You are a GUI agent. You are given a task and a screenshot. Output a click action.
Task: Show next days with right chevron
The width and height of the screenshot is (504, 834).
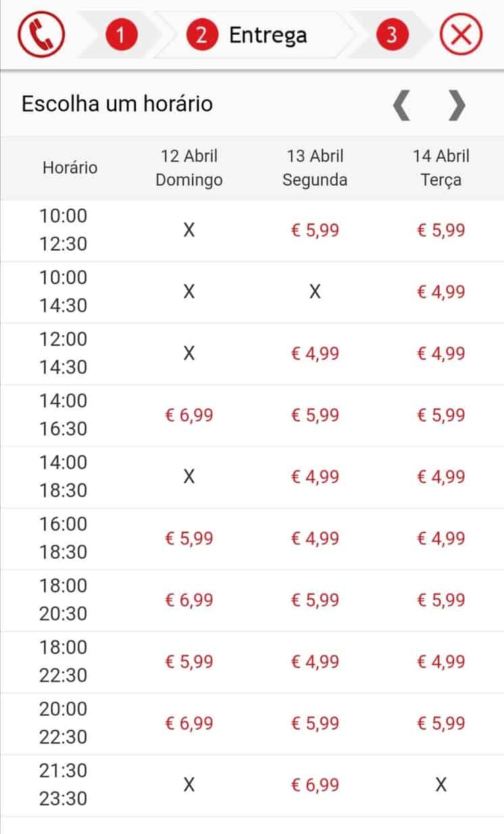(x=457, y=105)
